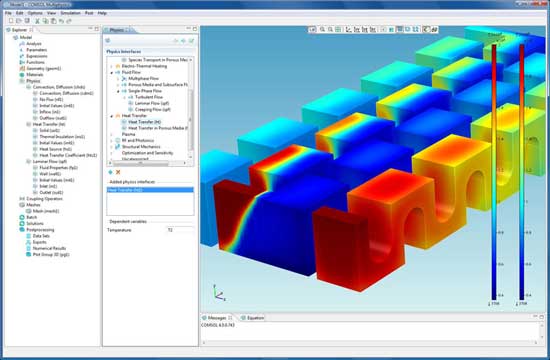Click the Plot Group 3D (pg1) icon
This screenshot has height=360, width=550.
(28, 254)
